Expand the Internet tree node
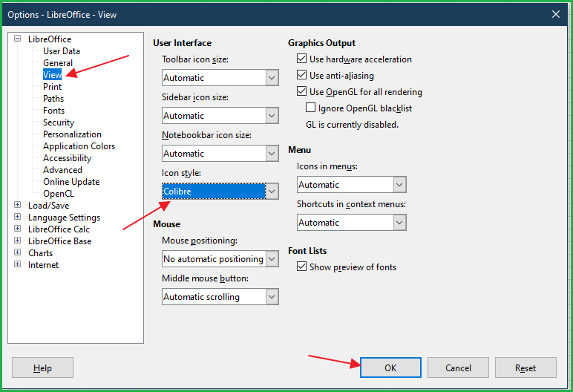Image resolution: width=573 pixels, height=392 pixels. 18,265
